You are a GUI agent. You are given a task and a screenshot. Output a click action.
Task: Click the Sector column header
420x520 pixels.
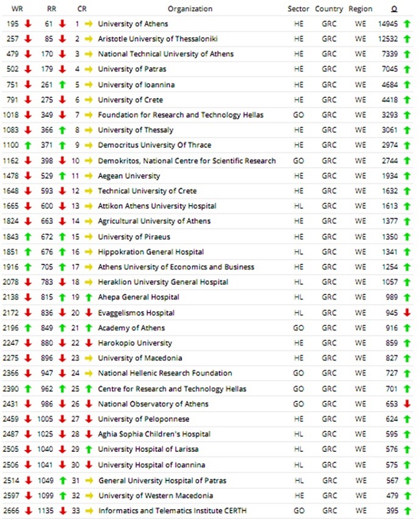click(x=298, y=9)
